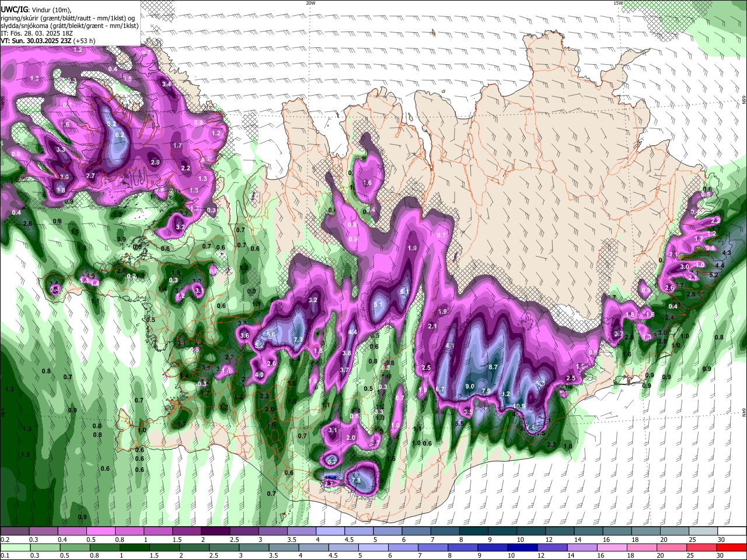This screenshot has height=560, width=747.
Task: Click the 'slydda/snjókoma' snow legend description line
Action: 69,26
